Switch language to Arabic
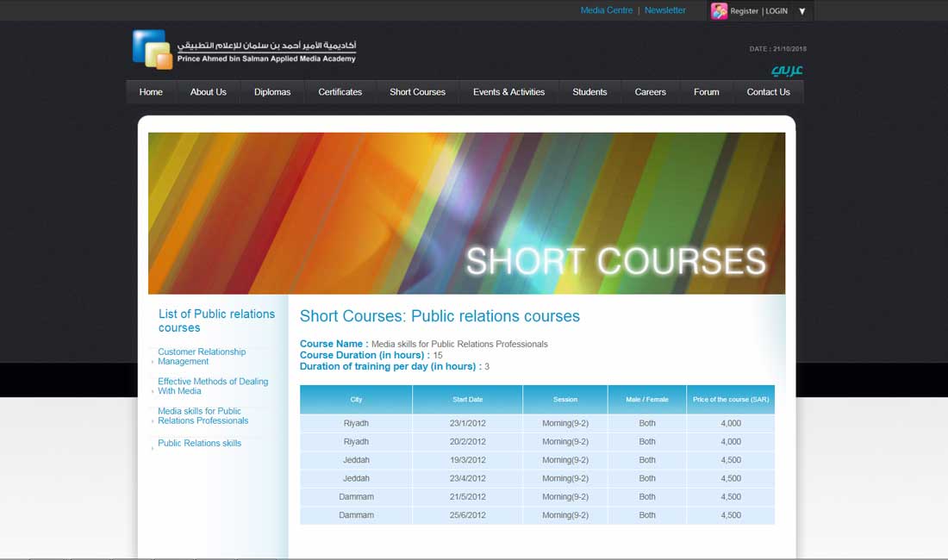 786,70
